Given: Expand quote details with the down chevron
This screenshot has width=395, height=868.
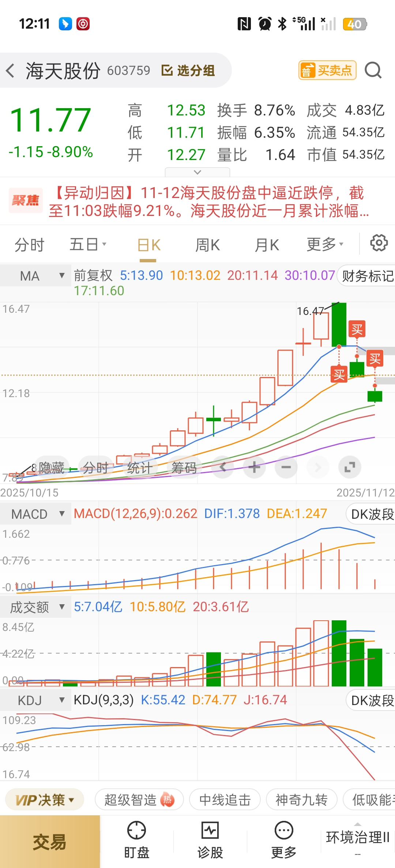Looking at the screenshot, I should click(x=197, y=172).
